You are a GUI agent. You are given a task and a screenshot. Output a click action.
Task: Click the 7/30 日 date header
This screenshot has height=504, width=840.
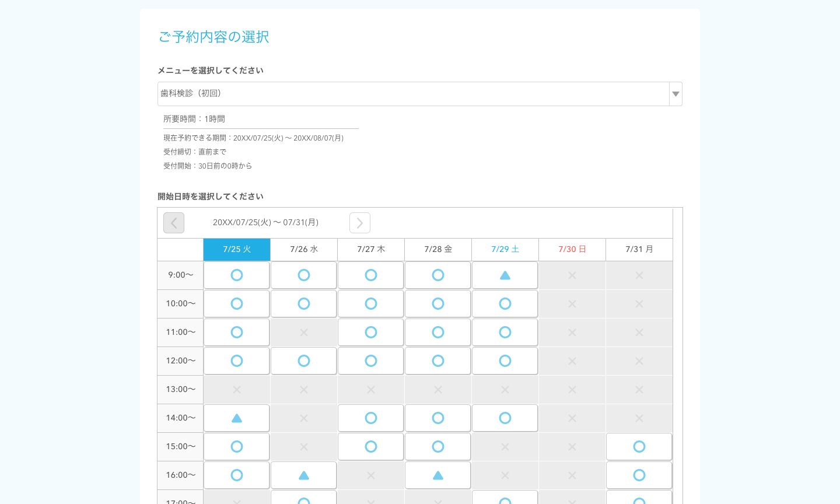click(572, 250)
